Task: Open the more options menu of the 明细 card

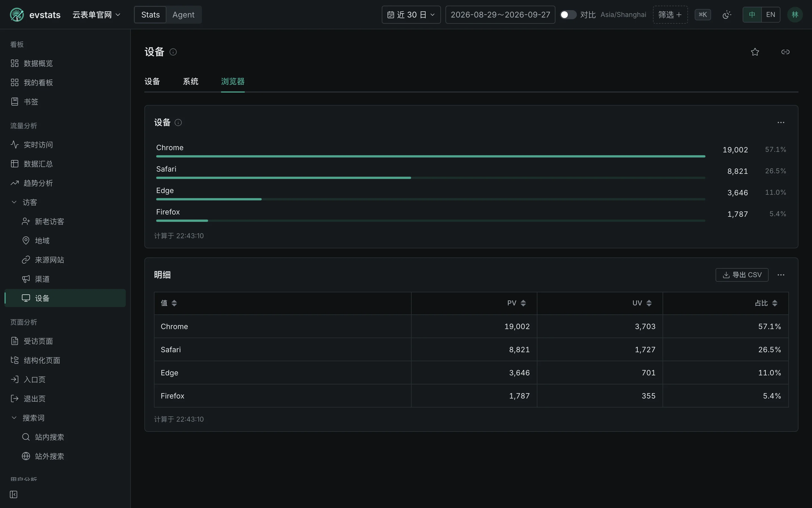Action: click(x=781, y=275)
